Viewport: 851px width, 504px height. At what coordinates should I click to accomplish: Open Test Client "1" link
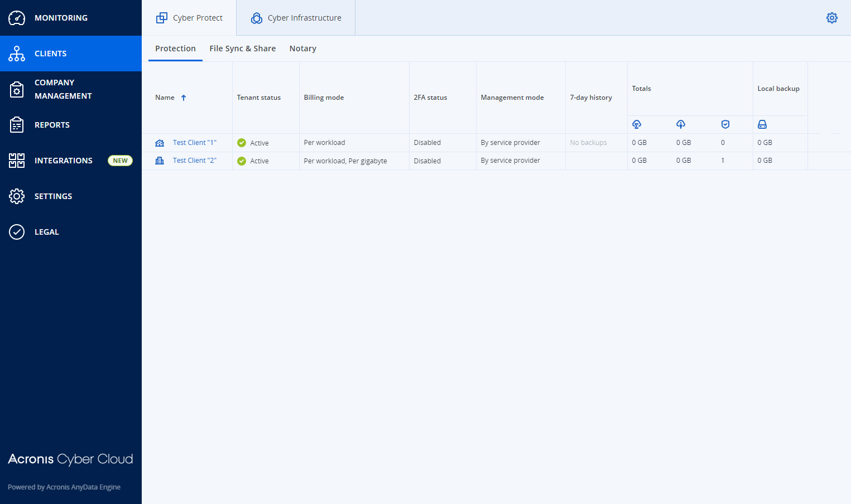coord(194,143)
